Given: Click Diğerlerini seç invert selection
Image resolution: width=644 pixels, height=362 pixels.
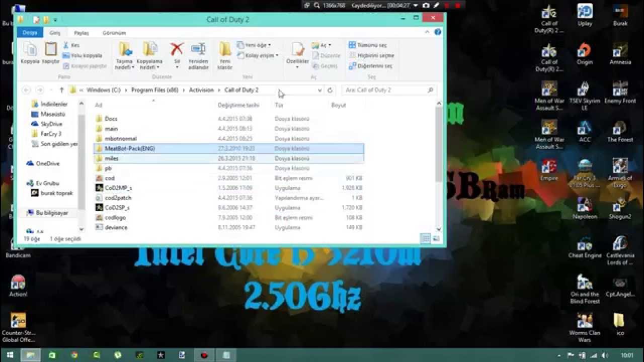Looking at the screenshot, I should click(x=371, y=66).
